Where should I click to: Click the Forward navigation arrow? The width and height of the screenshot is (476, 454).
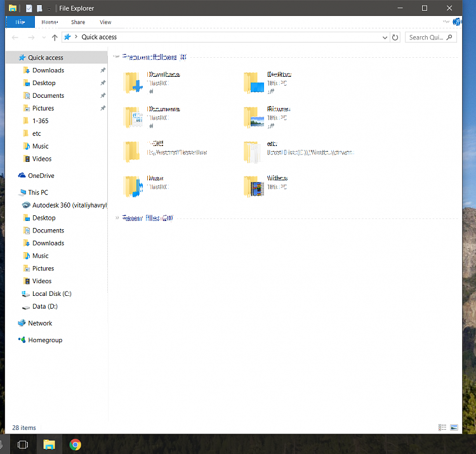[31, 37]
